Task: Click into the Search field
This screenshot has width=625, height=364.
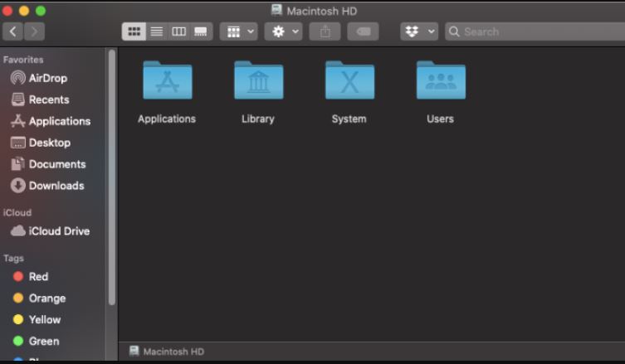Action: pyautogui.click(x=535, y=32)
